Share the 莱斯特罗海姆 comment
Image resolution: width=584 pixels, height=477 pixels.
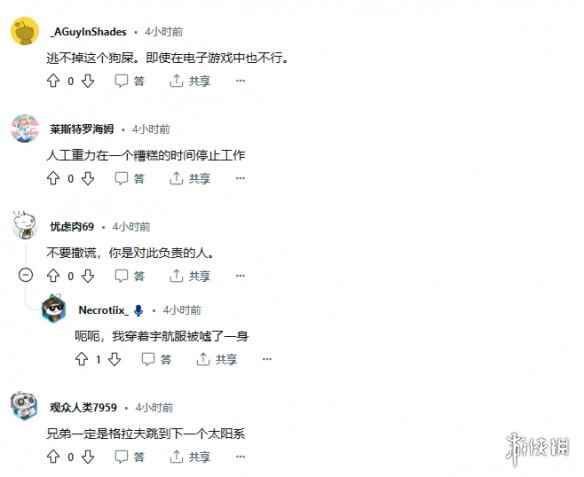click(x=190, y=179)
